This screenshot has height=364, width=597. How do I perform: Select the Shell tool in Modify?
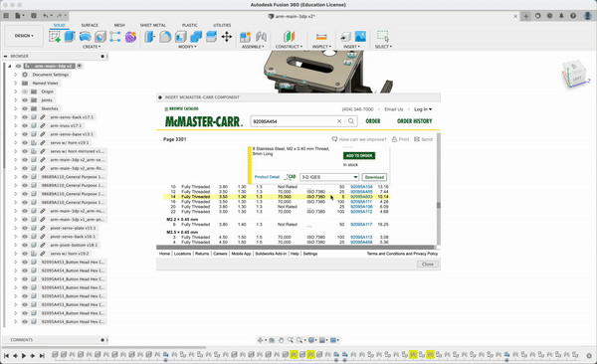pos(180,37)
